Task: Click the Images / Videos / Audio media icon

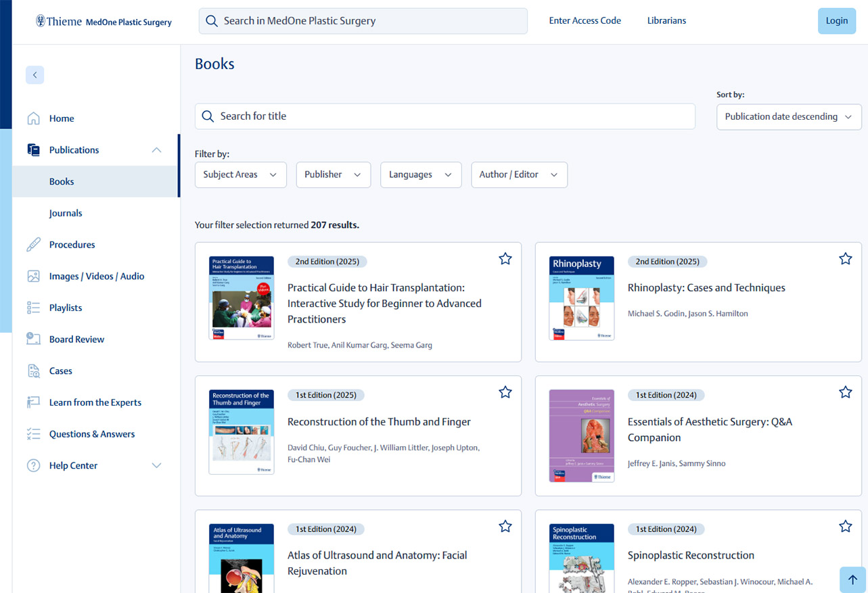Action: click(x=32, y=276)
